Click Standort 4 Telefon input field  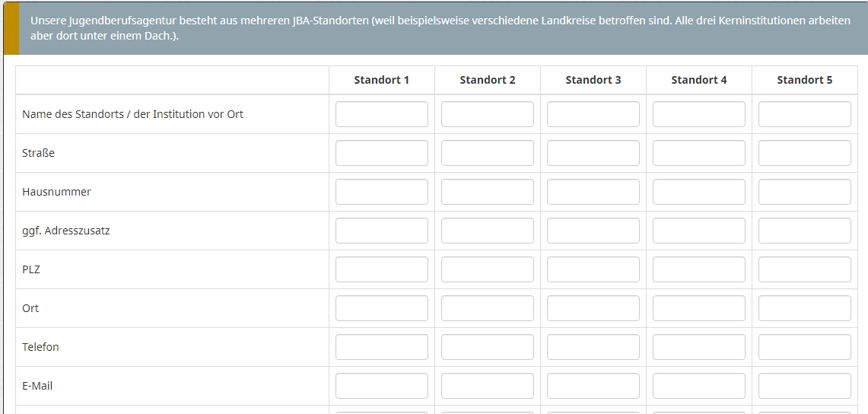tap(698, 347)
